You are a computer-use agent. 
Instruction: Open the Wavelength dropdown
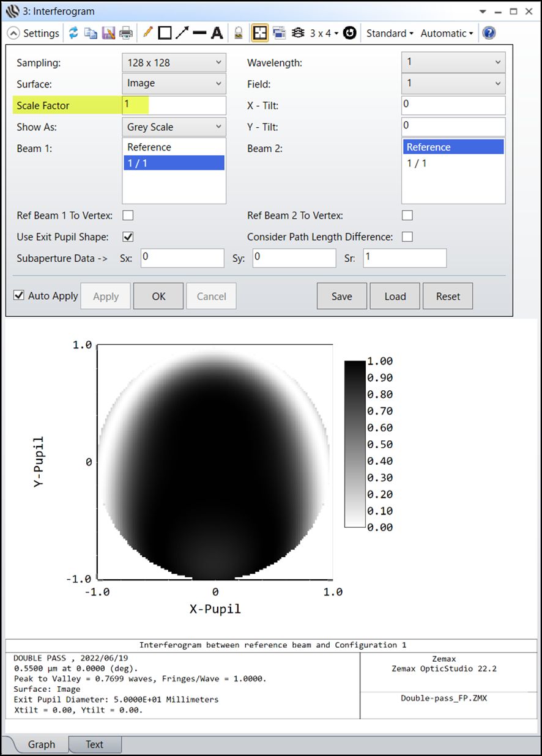coord(453,62)
